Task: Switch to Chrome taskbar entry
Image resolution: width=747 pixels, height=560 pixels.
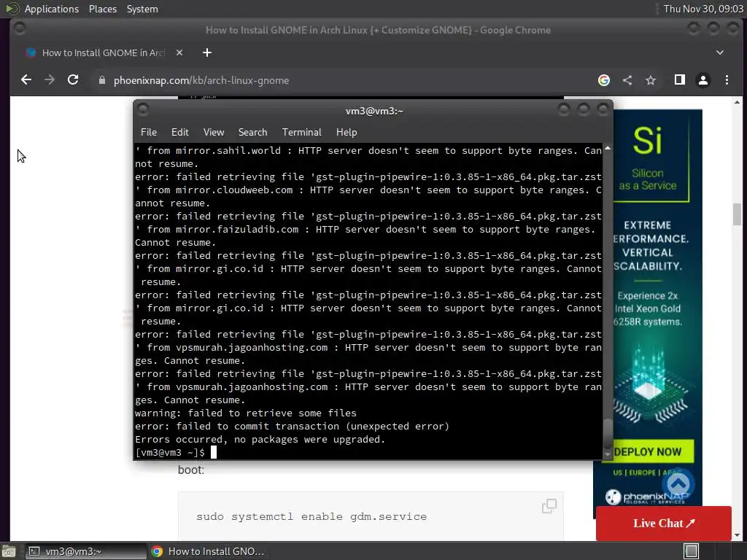Action: (208, 551)
